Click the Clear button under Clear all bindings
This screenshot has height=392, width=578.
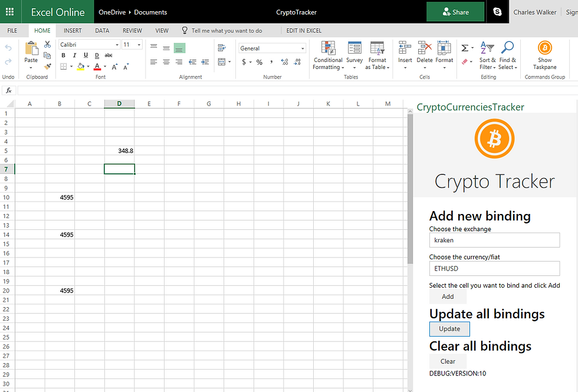point(448,361)
